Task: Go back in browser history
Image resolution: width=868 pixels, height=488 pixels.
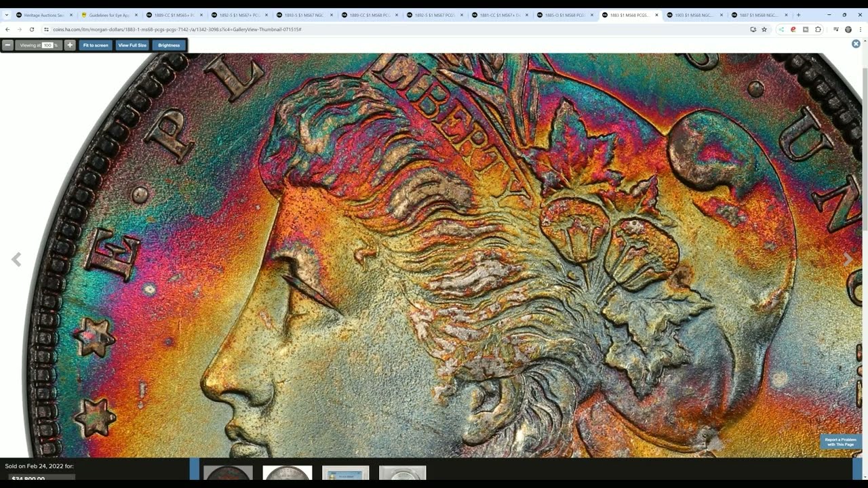Action: (7, 30)
